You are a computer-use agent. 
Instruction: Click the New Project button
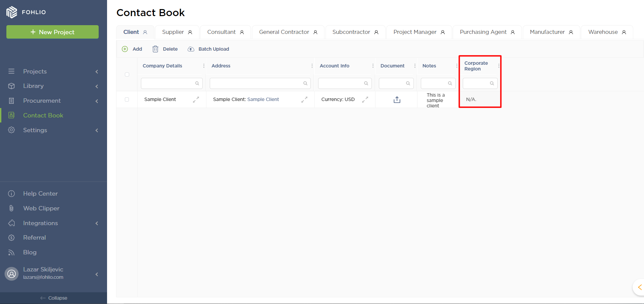52,32
